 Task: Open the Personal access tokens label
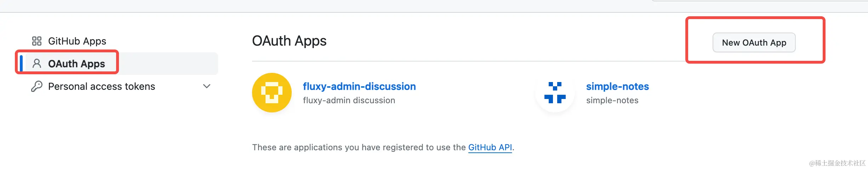click(102, 86)
